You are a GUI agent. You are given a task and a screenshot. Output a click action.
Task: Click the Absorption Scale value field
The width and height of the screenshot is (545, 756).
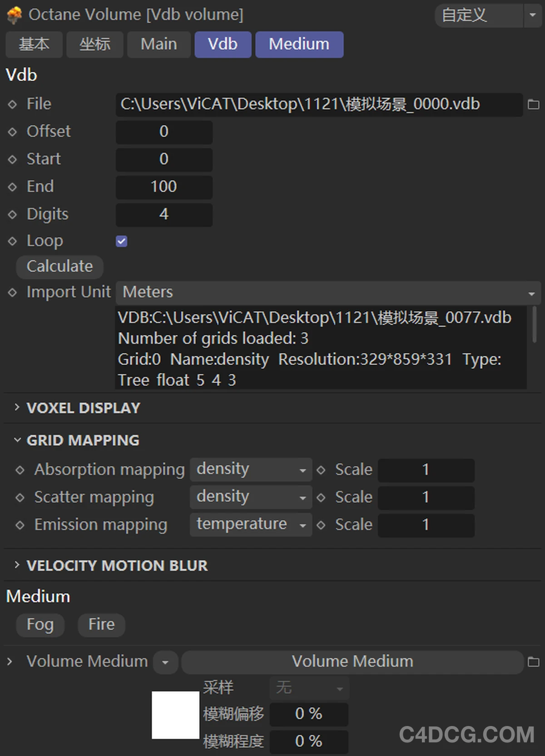click(426, 470)
